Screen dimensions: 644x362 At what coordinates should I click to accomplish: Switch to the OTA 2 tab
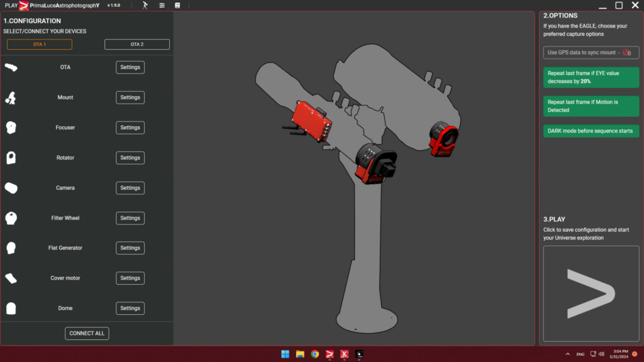[x=136, y=44]
